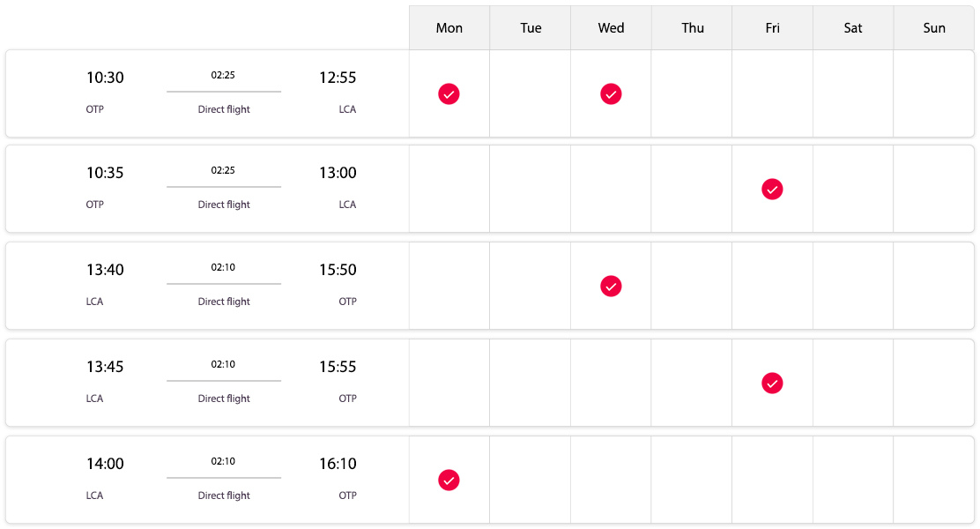Select the Fri column header

point(773,27)
